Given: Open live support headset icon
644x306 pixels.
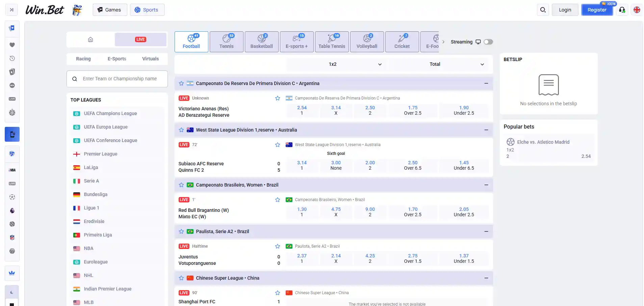Looking at the screenshot, I should [622, 10].
